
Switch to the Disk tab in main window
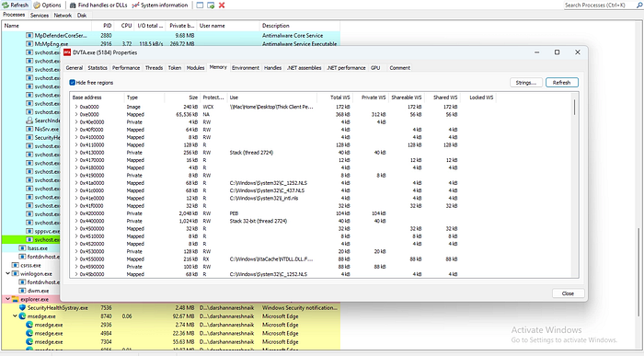[82, 16]
